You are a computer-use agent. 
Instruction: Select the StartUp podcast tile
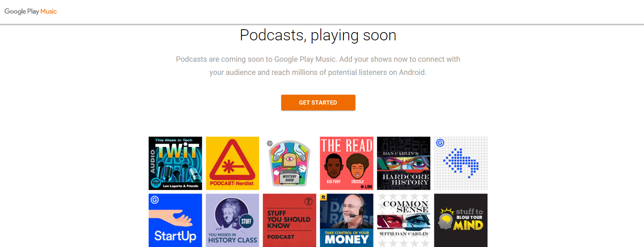175,220
